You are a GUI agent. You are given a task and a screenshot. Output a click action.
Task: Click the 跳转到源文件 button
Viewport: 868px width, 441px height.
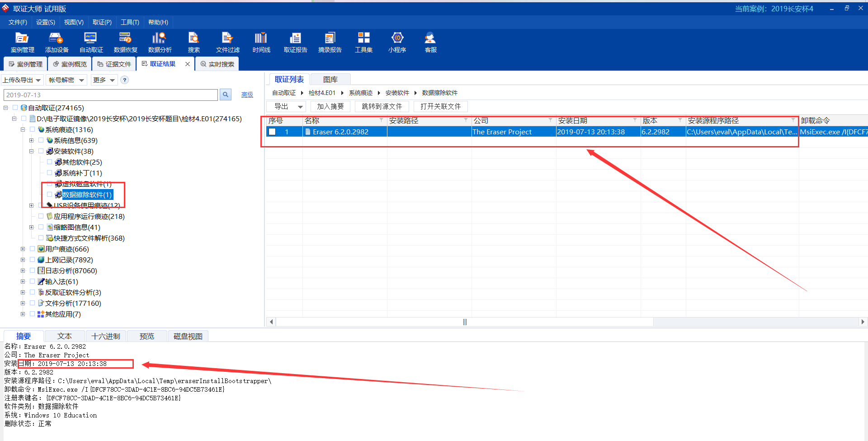pos(382,106)
